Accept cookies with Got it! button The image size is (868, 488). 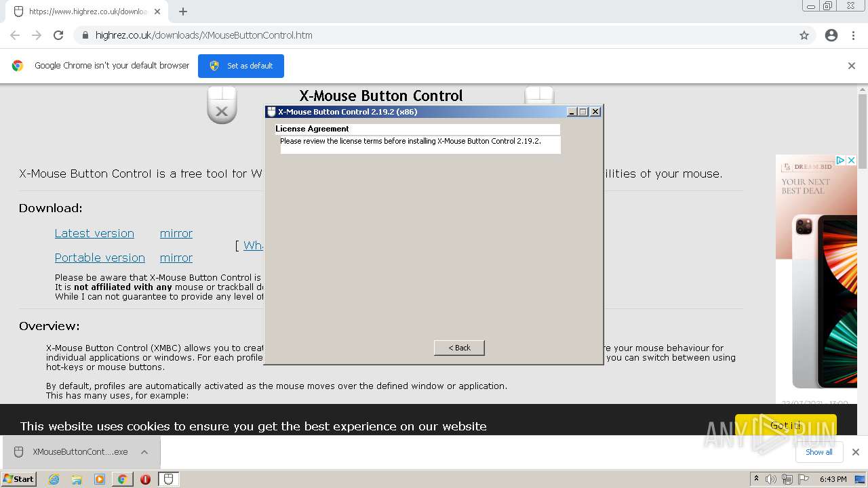click(785, 426)
